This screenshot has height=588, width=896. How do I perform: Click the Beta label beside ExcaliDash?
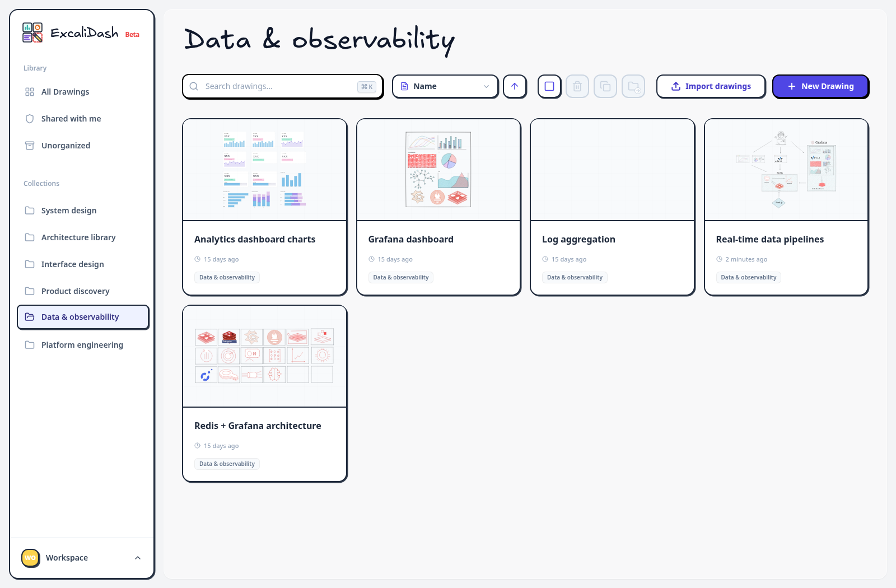point(132,35)
